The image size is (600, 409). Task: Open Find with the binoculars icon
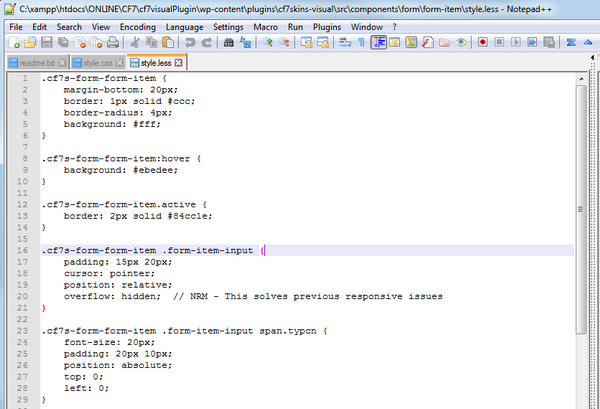pyautogui.click(x=229, y=43)
